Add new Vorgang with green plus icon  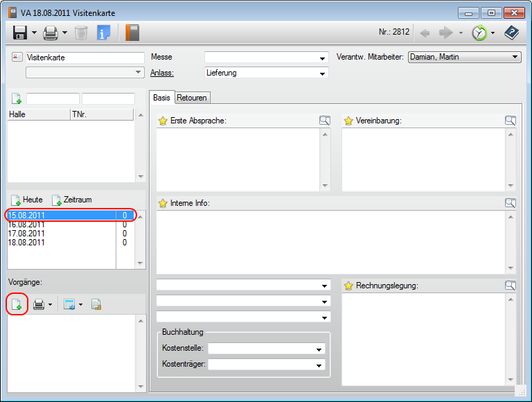[x=17, y=304]
